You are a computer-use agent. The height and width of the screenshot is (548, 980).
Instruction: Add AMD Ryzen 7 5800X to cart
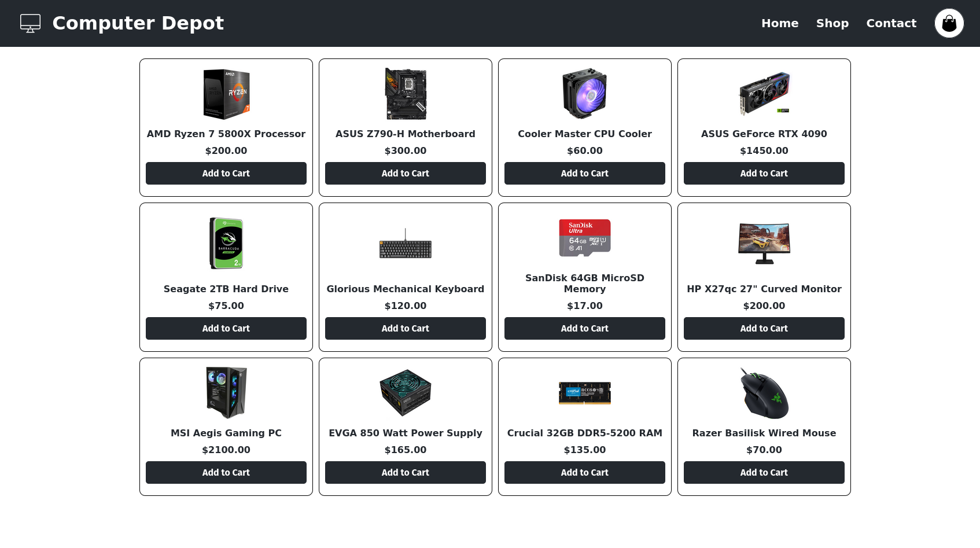pyautogui.click(x=226, y=173)
